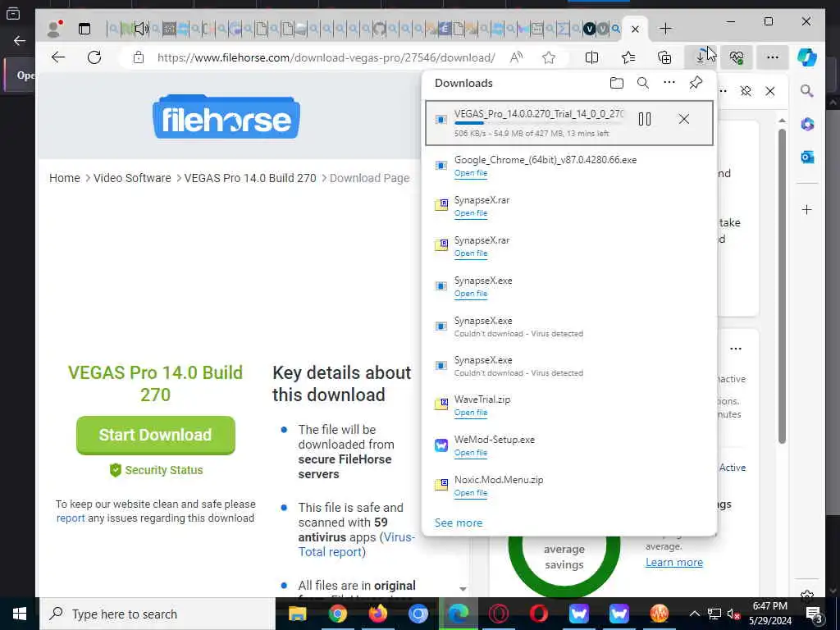The image size is (840, 630).
Task: Pause the VEGAS Pro download
Action: 645,119
